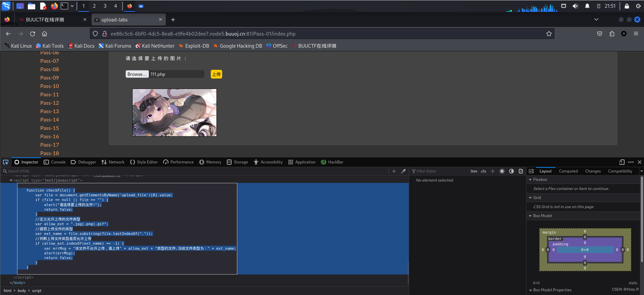Open Pass-16 link in sidebar
This screenshot has width=644, height=295.
click(50, 137)
